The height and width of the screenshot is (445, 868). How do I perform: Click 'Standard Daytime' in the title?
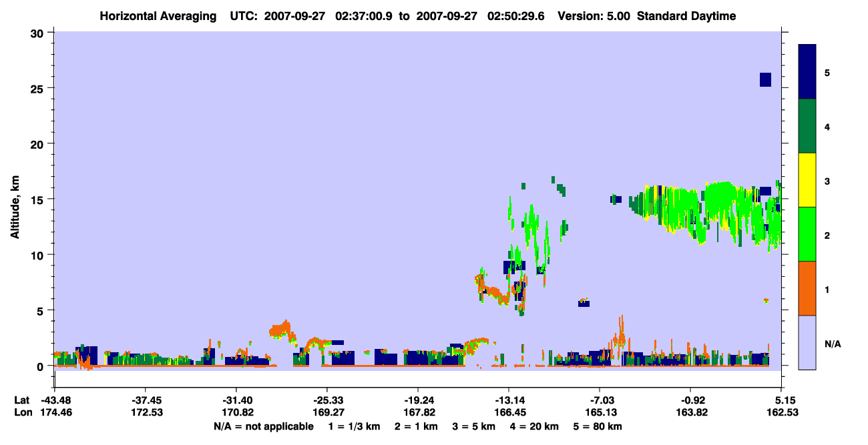click(x=686, y=17)
